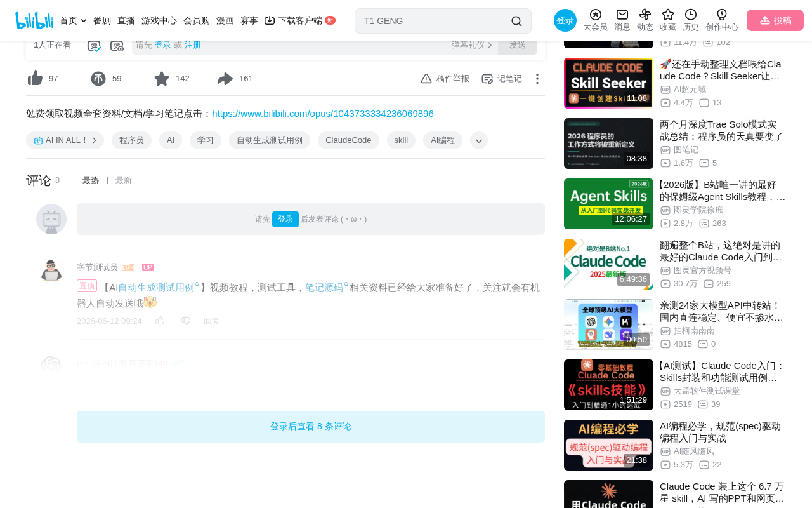Click the 发送 danmaku button

pyautogui.click(x=518, y=45)
